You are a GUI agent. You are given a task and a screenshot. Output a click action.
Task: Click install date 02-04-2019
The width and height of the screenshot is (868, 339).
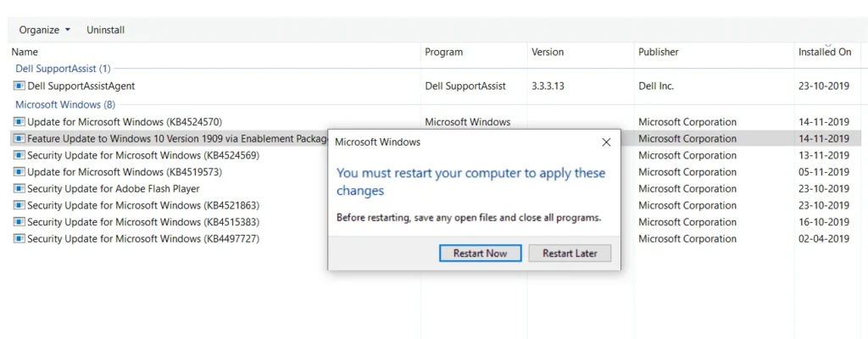pyautogui.click(x=824, y=239)
